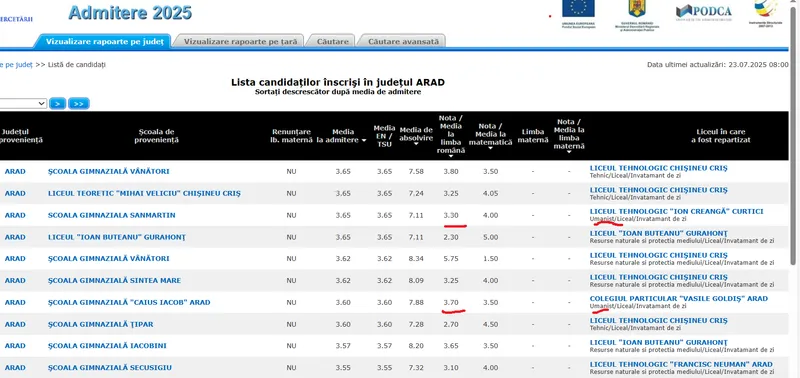Open ARAD county link in SANMARTIN row
This screenshot has width=800, height=378.
point(15,215)
